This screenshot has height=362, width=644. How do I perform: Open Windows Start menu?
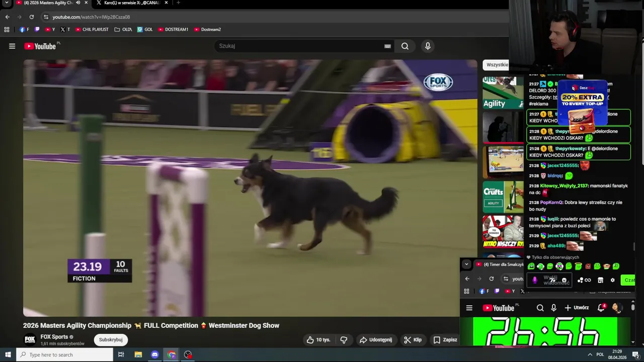pyautogui.click(x=8, y=355)
